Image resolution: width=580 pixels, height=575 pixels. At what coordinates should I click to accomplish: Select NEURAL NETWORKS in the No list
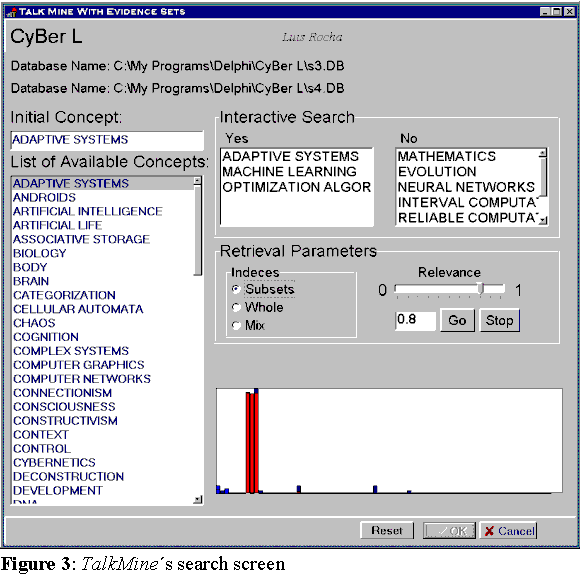point(466,187)
